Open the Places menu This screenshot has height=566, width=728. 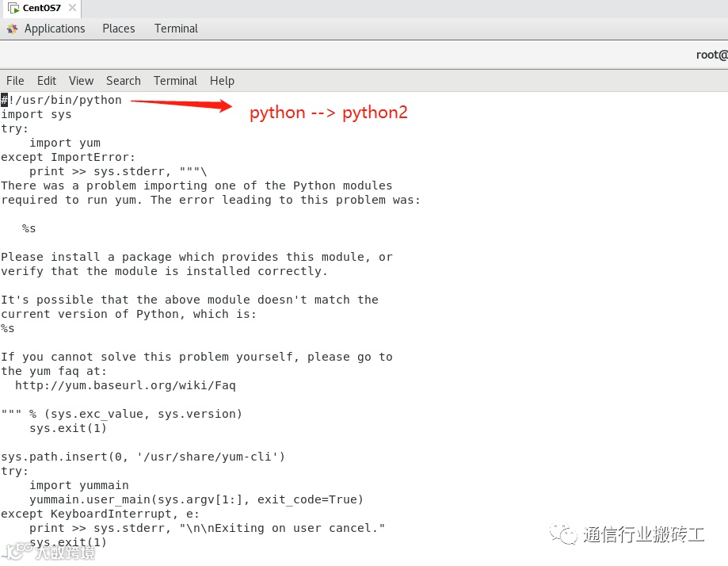(118, 29)
